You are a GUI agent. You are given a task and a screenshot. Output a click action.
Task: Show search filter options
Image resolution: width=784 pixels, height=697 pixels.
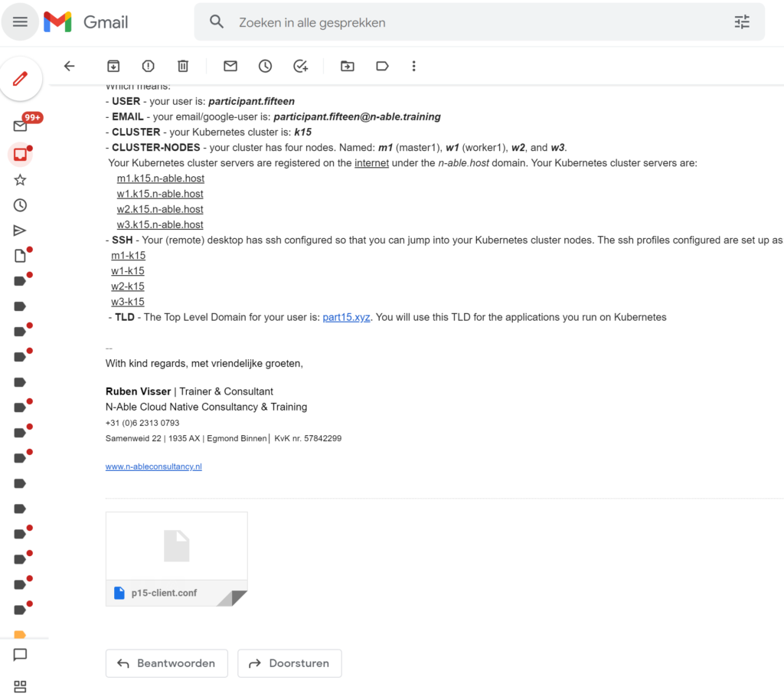point(742,22)
